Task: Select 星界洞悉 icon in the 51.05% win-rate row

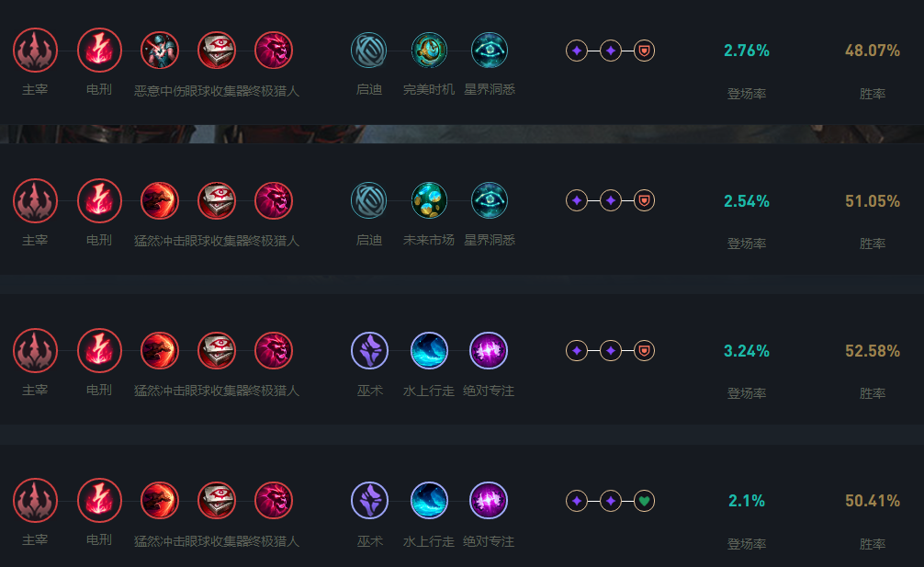Action: [x=489, y=200]
